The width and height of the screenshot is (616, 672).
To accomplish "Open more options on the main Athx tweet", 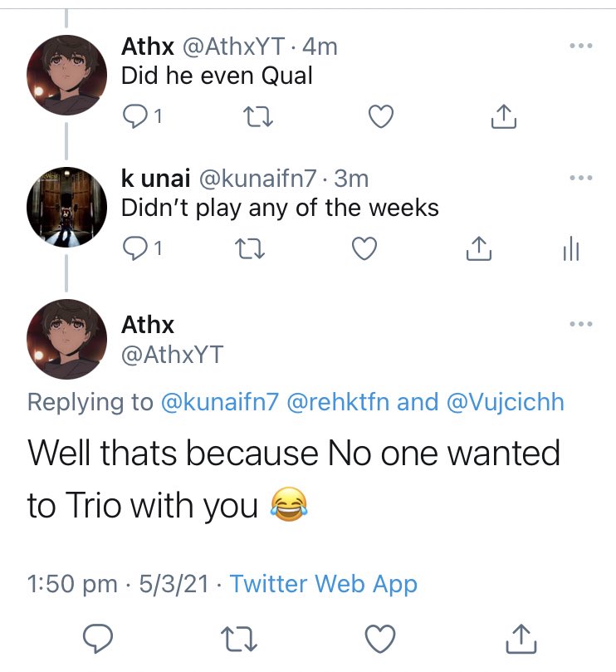I will tap(581, 323).
